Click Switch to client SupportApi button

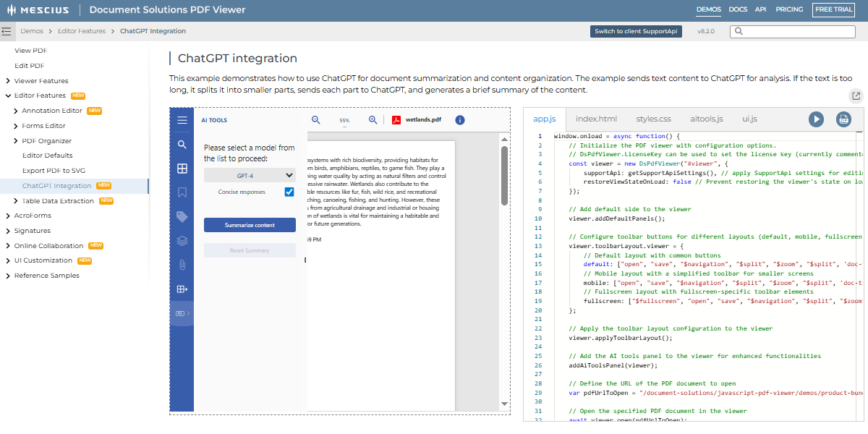click(636, 31)
